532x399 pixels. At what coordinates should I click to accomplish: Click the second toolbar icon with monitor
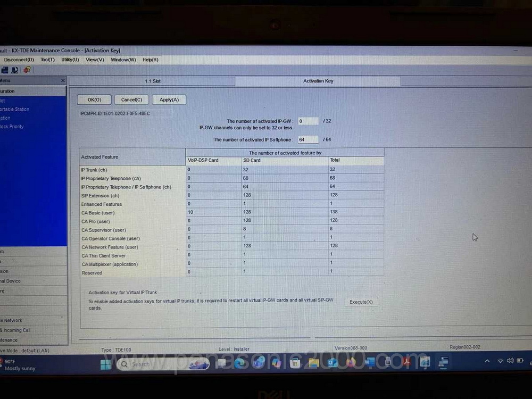pos(15,70)
